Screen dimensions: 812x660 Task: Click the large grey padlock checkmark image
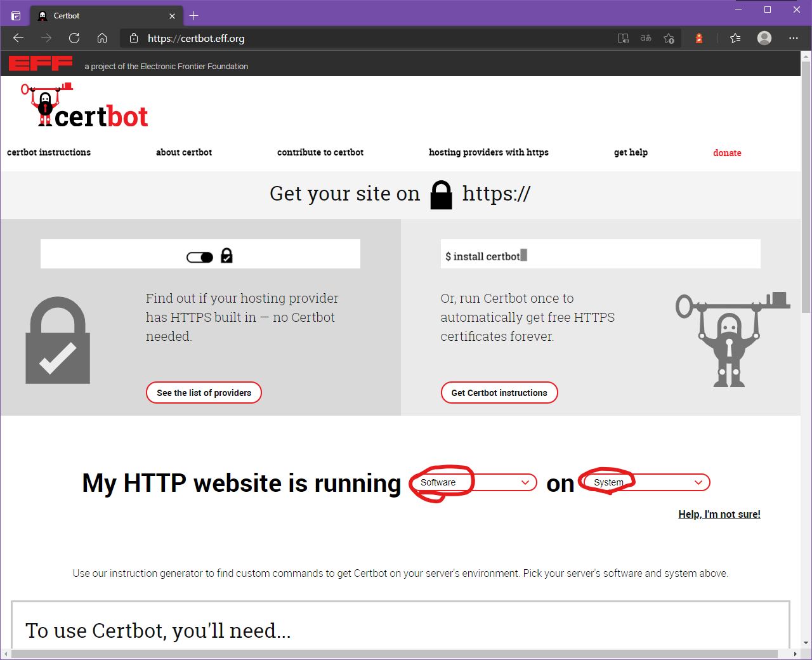click(58, 340)
